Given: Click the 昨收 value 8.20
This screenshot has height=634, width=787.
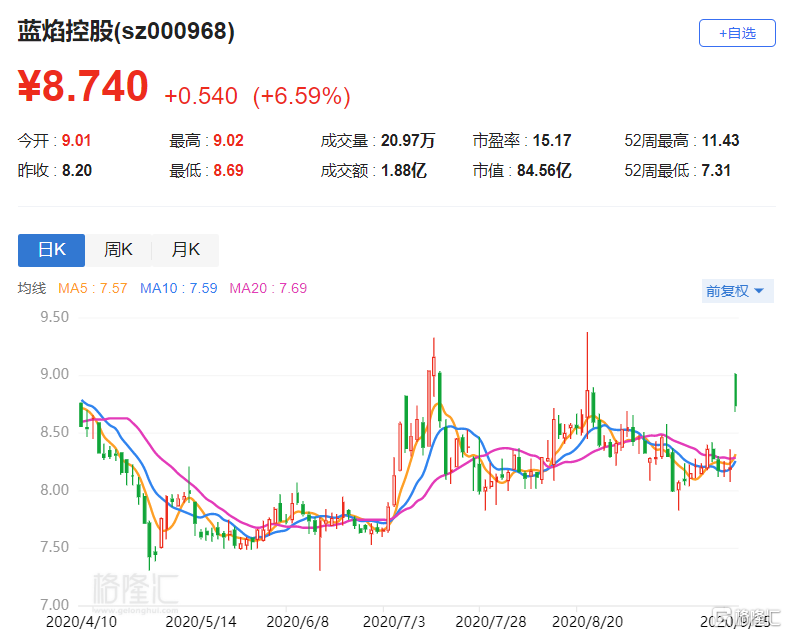Looking at the screenshot, I should (x=77, y=171).
